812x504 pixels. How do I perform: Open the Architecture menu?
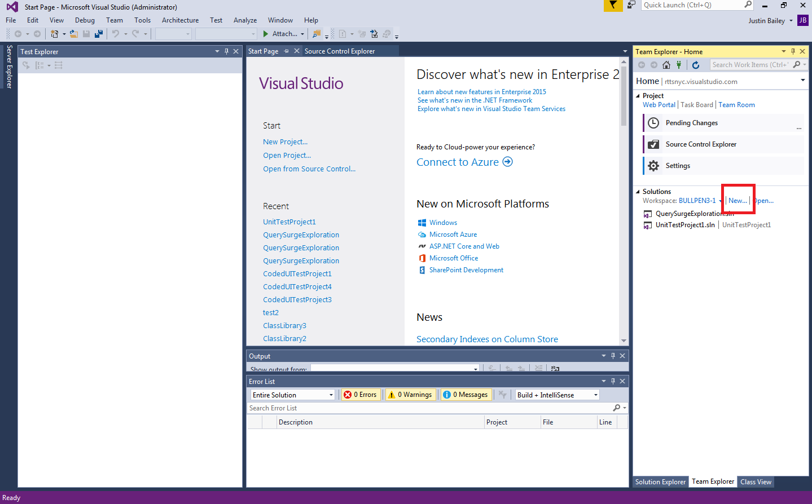click(x=180, y=20)
